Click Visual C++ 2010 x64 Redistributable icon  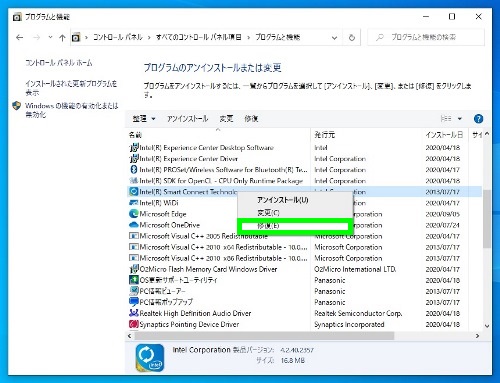tap(134, 247)
